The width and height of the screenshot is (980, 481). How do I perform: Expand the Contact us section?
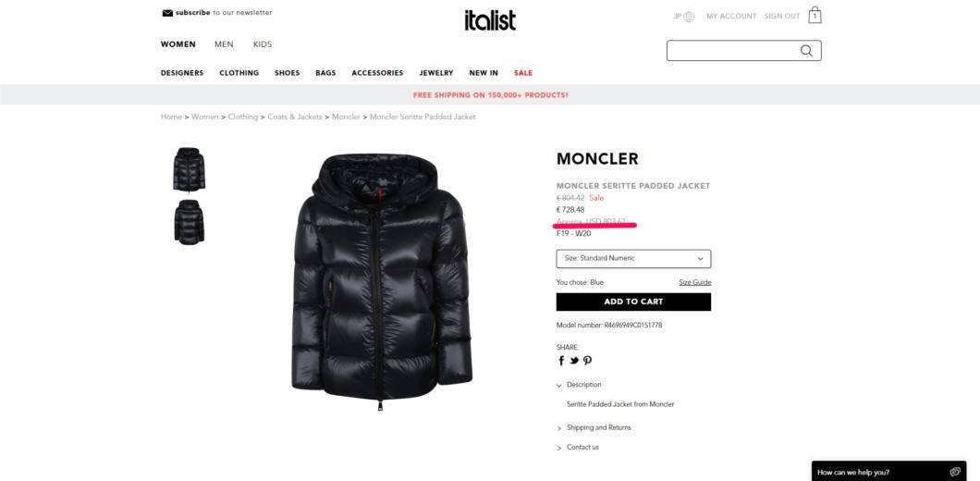[x=578, y=447]
